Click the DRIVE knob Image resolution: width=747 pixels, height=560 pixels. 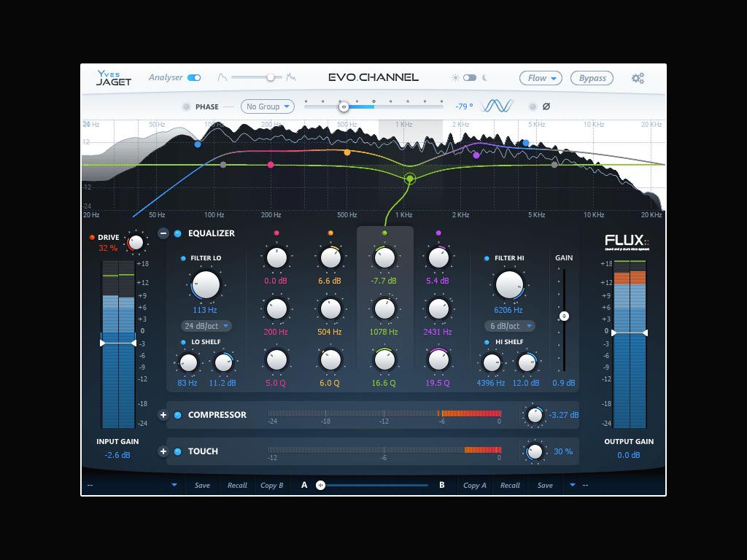tap(136, 242)
